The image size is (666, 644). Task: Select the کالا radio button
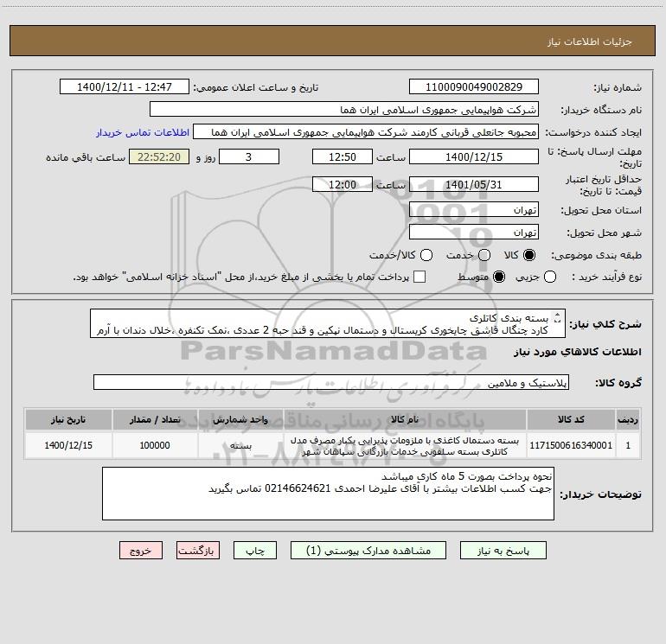[x=529, y=255]
